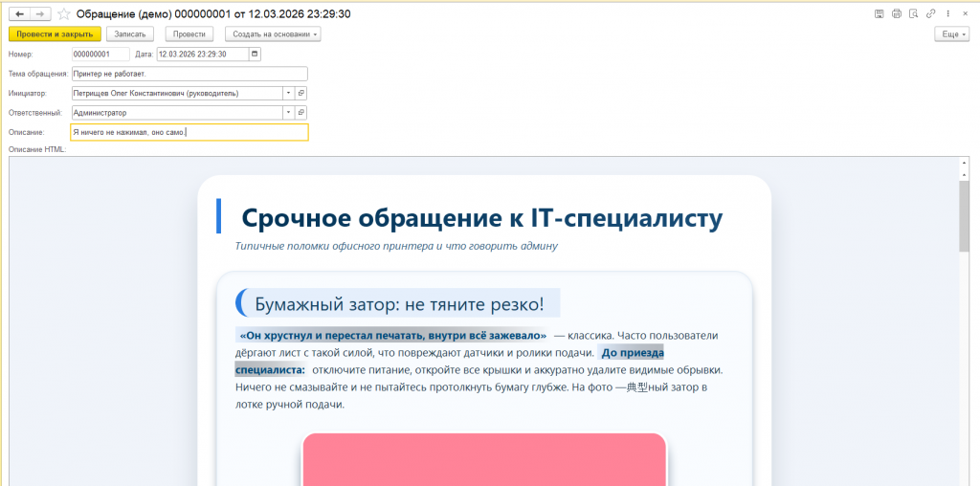Click the HTML pane scrollbar thumb
This screenshot has width=980, height=486.
point(965,215)
